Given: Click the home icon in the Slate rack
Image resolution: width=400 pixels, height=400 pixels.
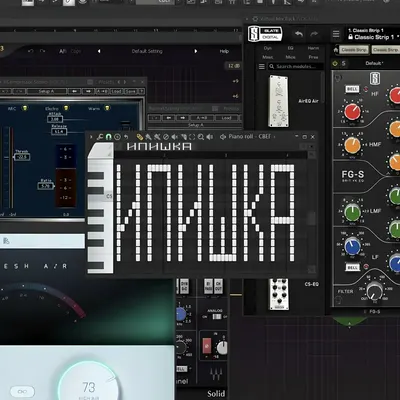Looking at the screenshot, I should pos(336,50).
